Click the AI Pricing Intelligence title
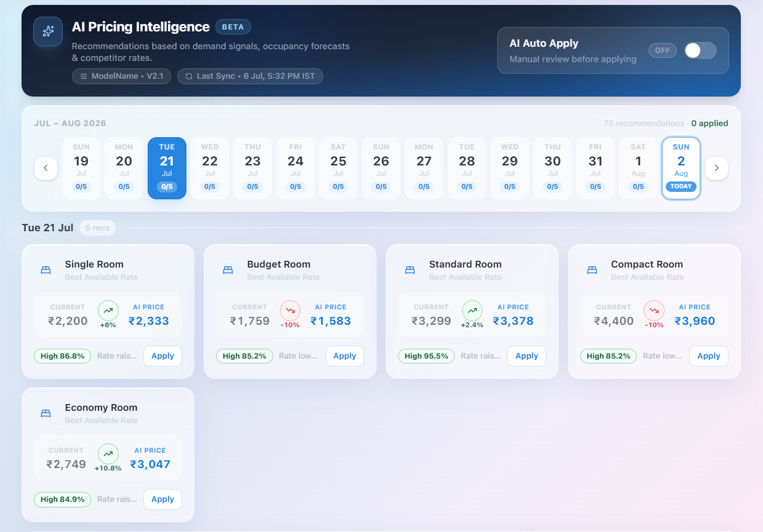The width and height of the screenshot is (763, 532). [x=141, y=27]
